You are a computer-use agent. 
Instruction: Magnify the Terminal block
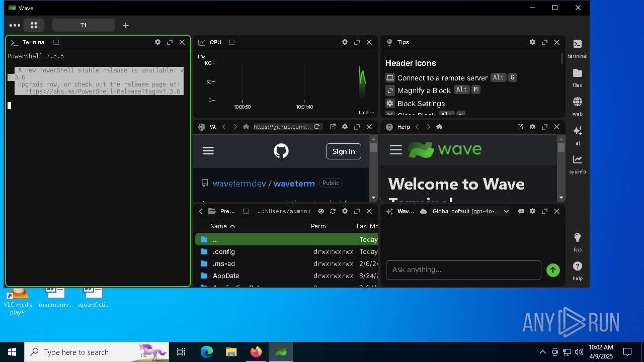pyautogui.click(x=170, y=42)
